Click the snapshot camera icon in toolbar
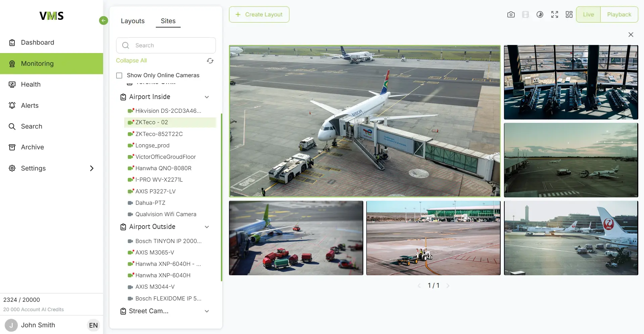 511,14
